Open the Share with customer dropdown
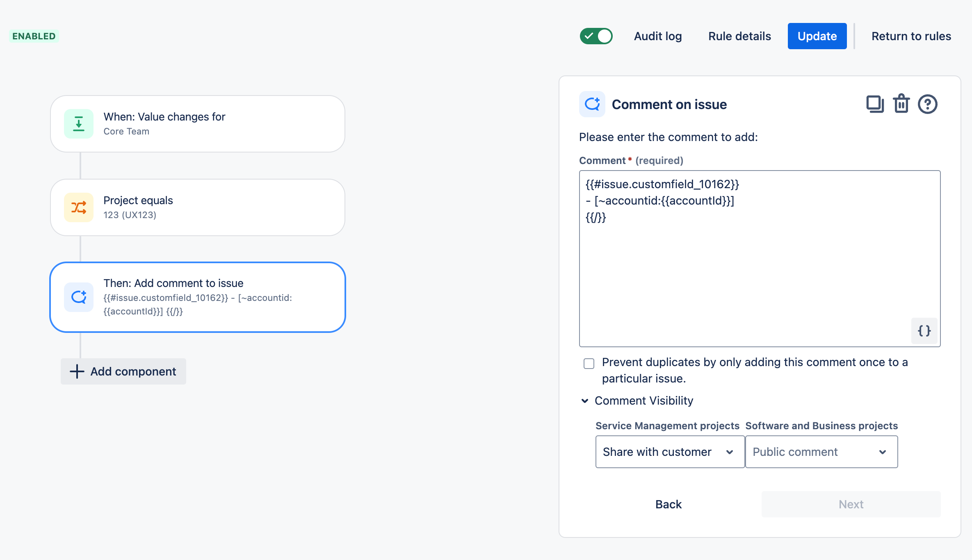The image size is (972, 560). coord(670,452)
